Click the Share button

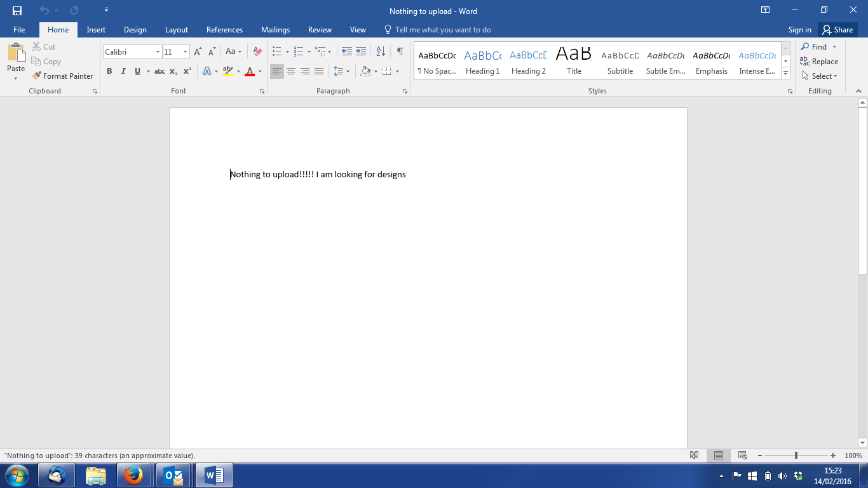pyautogui.click(x=837, y=30)
